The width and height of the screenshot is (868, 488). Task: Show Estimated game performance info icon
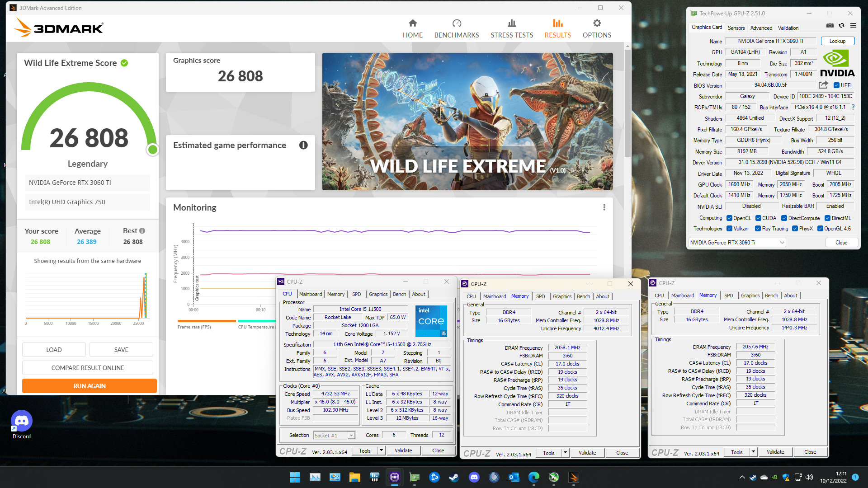(x=303, y=145)
